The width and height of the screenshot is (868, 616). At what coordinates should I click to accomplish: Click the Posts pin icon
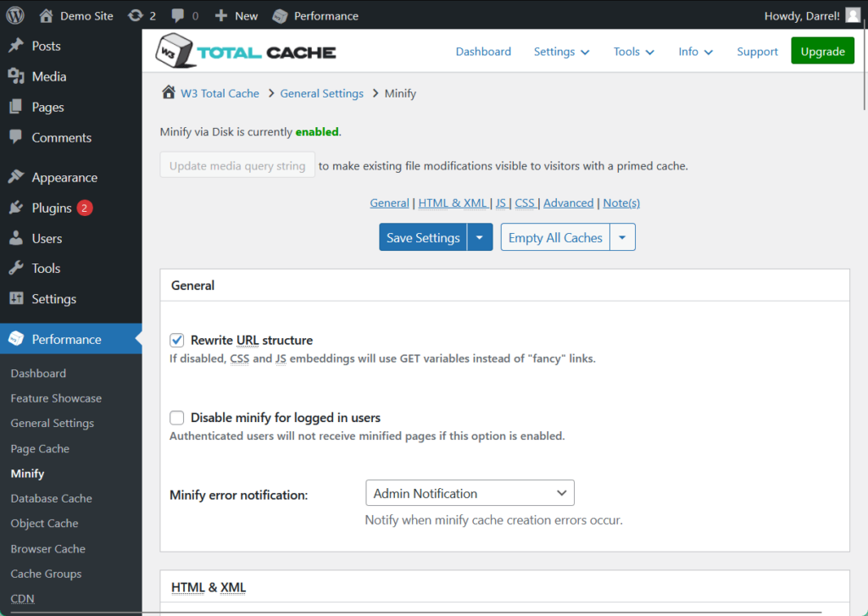pos(16,46)
